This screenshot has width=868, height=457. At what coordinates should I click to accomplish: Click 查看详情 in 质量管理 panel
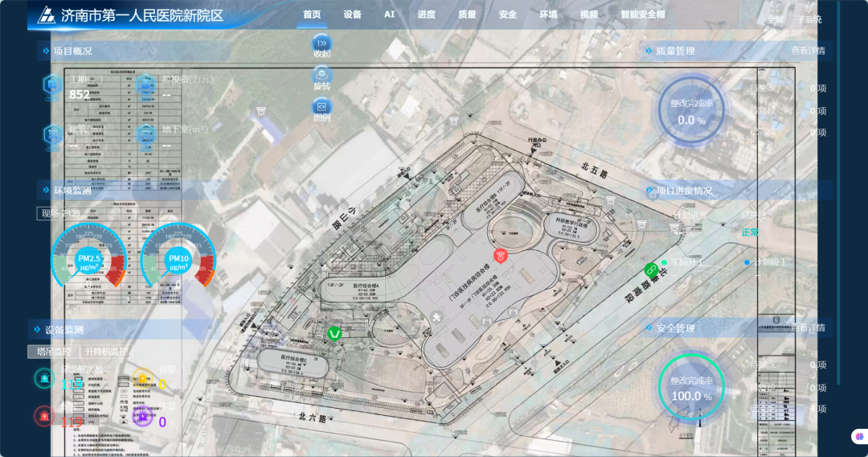(808, 51)
